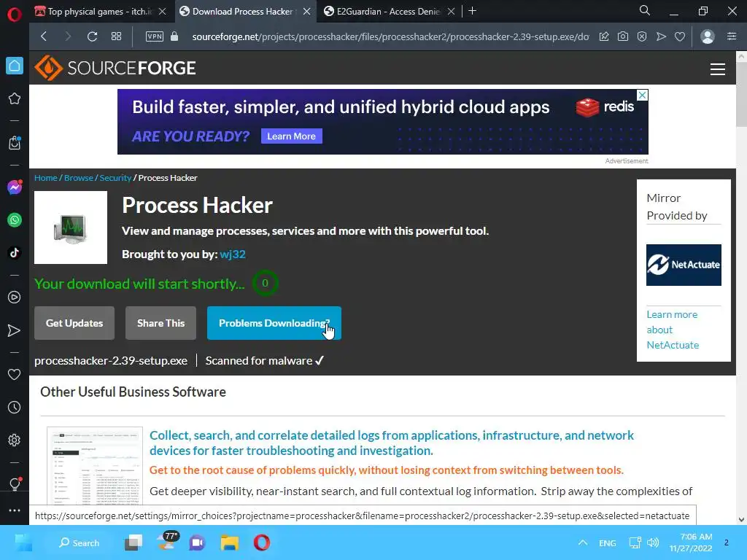Open sidebar Shopping bag icon
This screenshot has height=560, width=747.
coord(15,143)
